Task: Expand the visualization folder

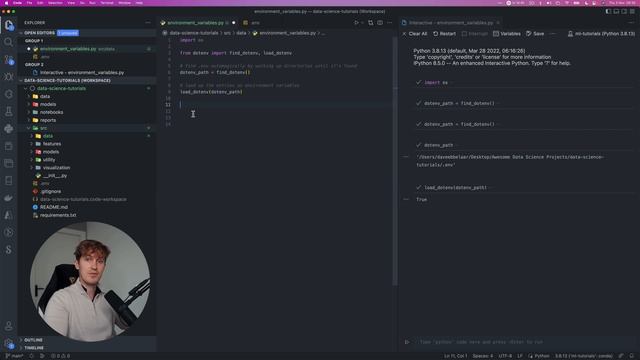Action: click(56, 168)
